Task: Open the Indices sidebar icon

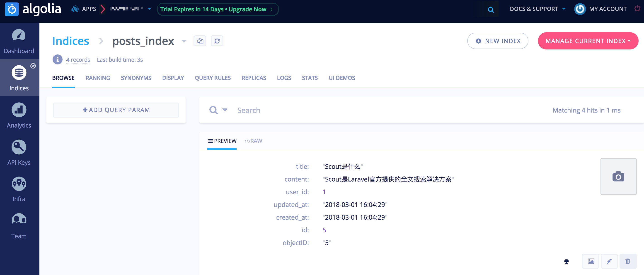Action: [19, 73]
